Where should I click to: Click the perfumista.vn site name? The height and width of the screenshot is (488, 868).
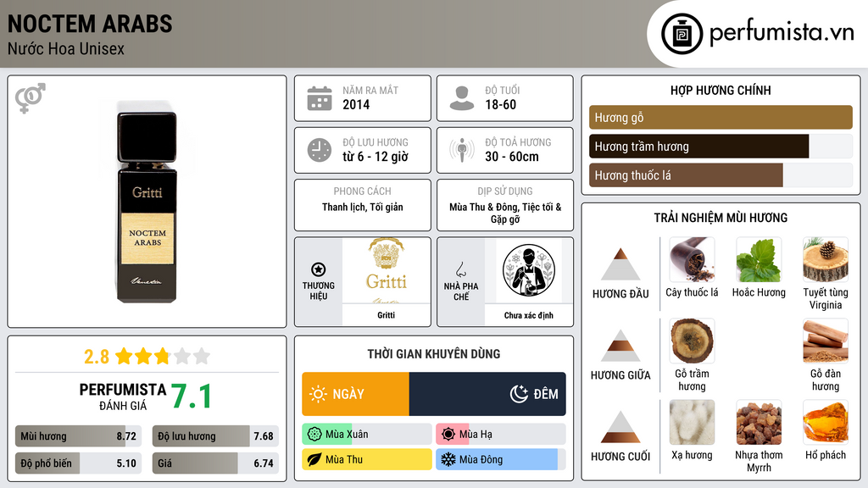(782, 33)
